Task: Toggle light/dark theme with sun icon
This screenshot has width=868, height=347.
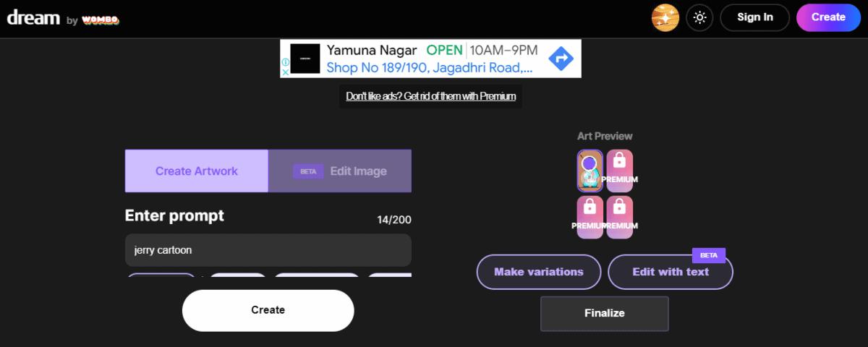Action: [699, 17]
